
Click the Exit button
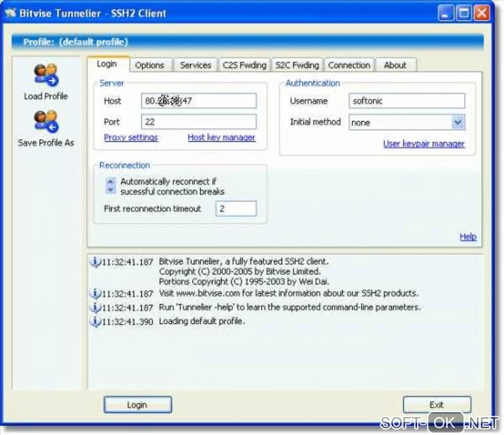pyautogui.click(x=437, y=405)
